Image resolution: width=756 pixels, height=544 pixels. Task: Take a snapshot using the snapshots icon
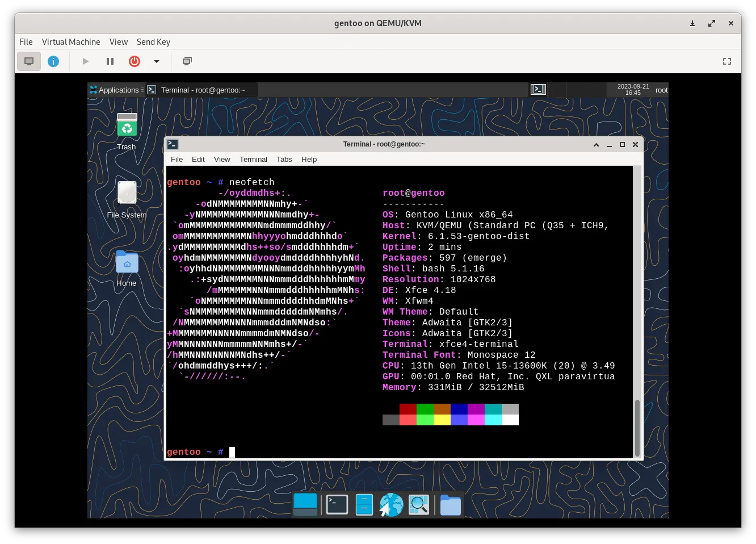point(187,61)
